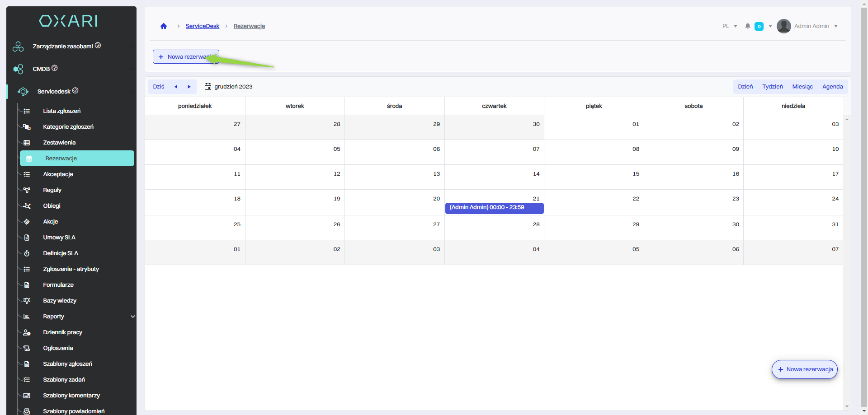This screenshot has height=415, width=868.
Task: Go to the next month arrow
Action: tap(189, 87)
